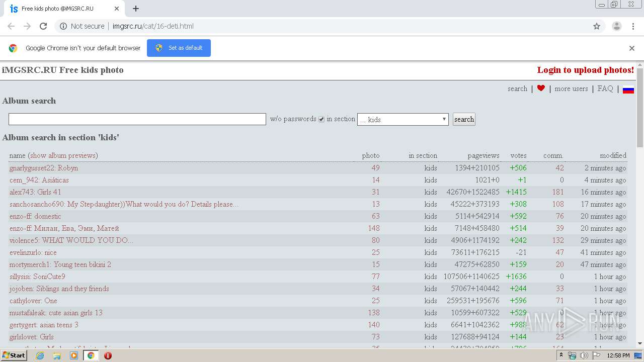Open the Windows Start menu

(14, 355)
